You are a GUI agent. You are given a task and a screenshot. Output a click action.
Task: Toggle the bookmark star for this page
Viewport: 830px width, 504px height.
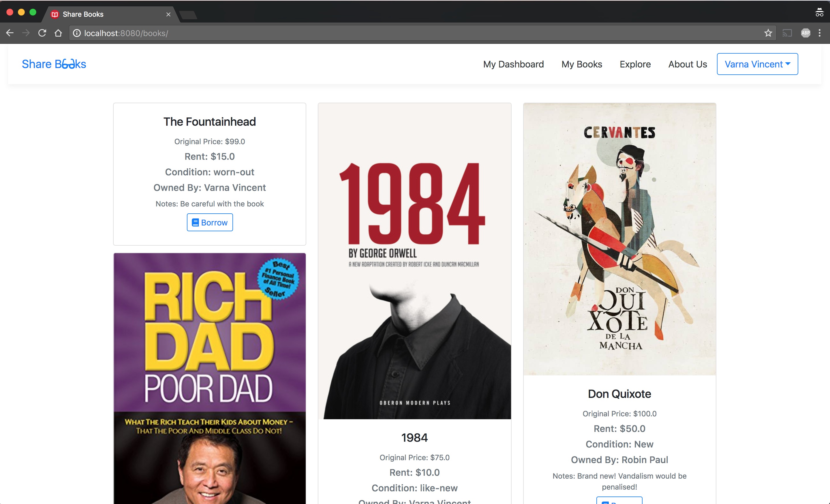point(768,33)
